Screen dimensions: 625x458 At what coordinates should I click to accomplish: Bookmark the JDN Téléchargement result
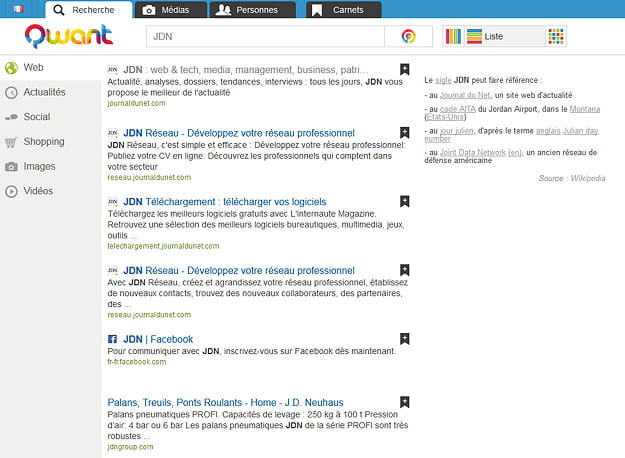tap(405, 201)
